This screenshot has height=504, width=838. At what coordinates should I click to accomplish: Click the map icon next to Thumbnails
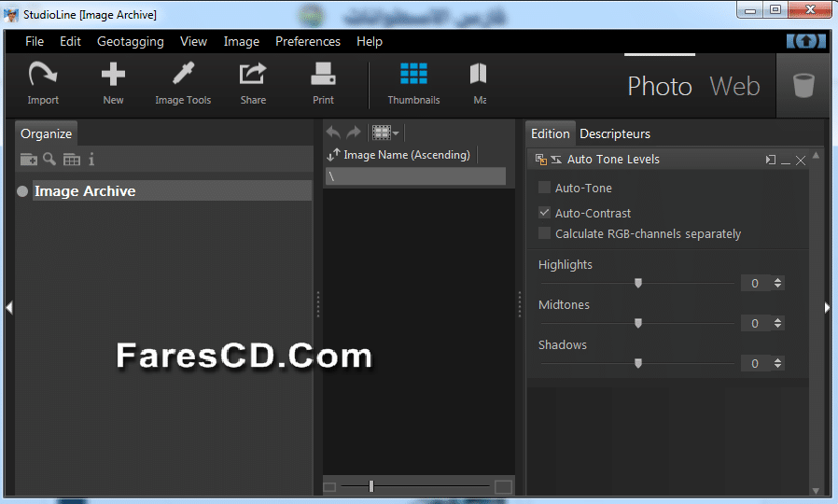(x=479, y=74)
